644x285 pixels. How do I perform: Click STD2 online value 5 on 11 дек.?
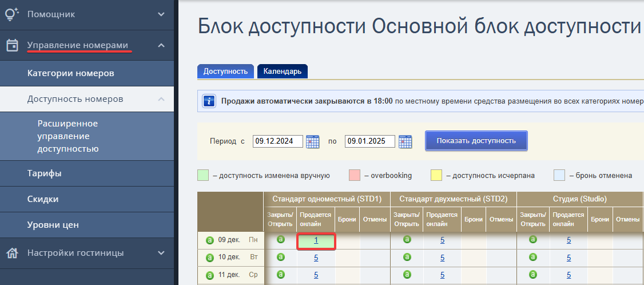442,275
